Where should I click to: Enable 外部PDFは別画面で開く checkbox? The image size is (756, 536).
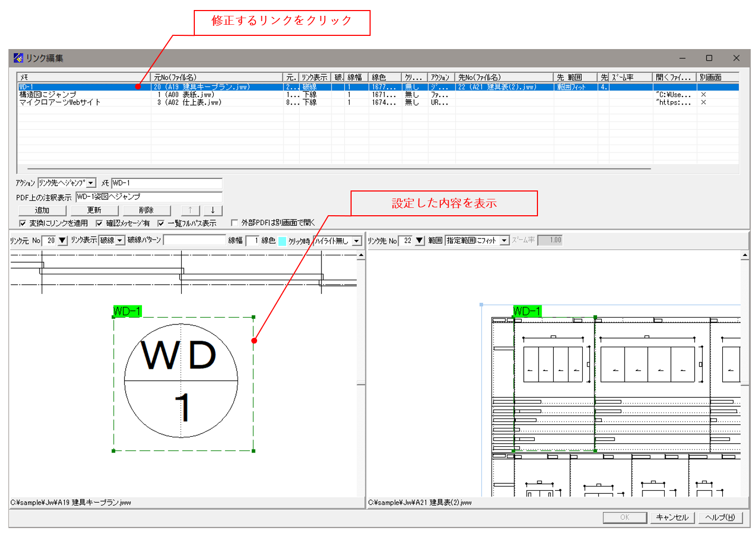[x=234, y=223]
